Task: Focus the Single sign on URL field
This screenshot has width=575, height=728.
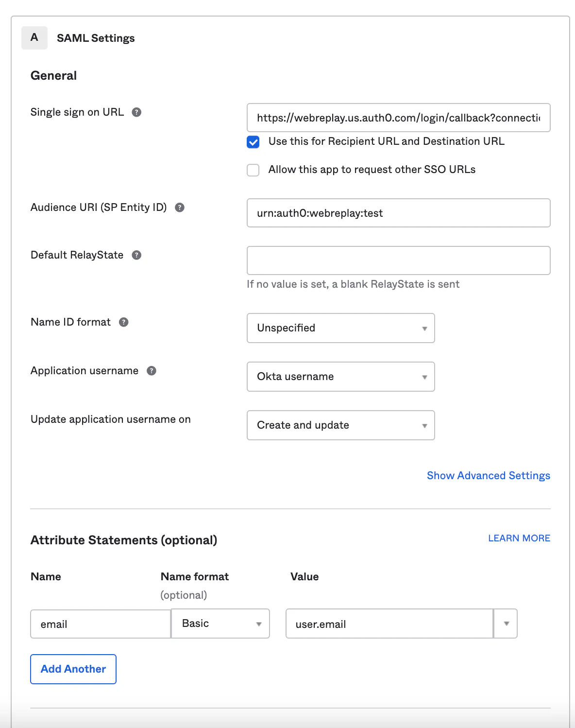Action: [x=398, y=118]
